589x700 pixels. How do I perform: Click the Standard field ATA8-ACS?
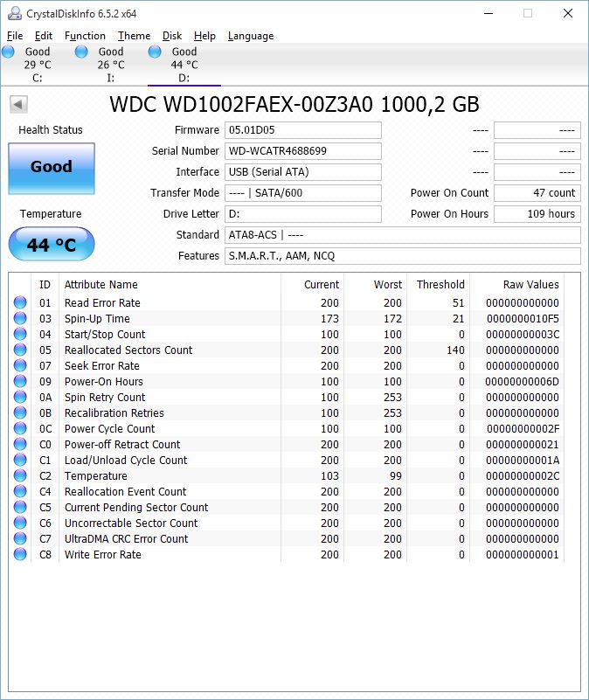coord(402,235)
